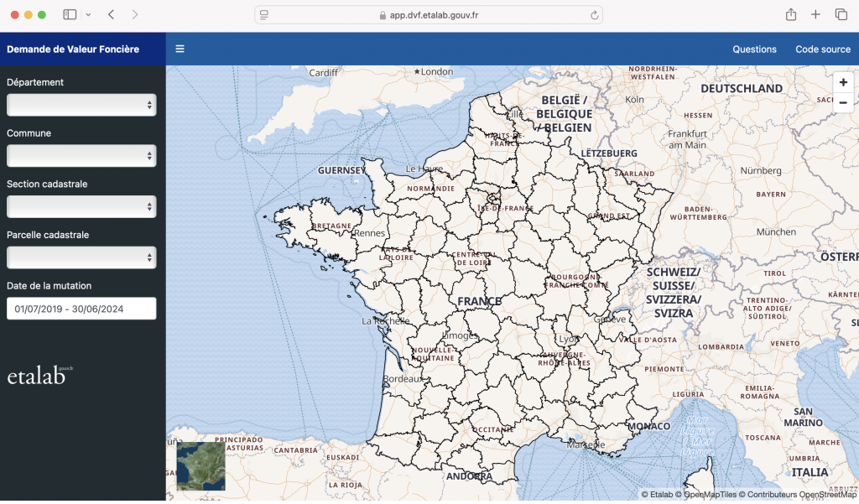
Task: Open the Questions page
Action: (754, 49)
